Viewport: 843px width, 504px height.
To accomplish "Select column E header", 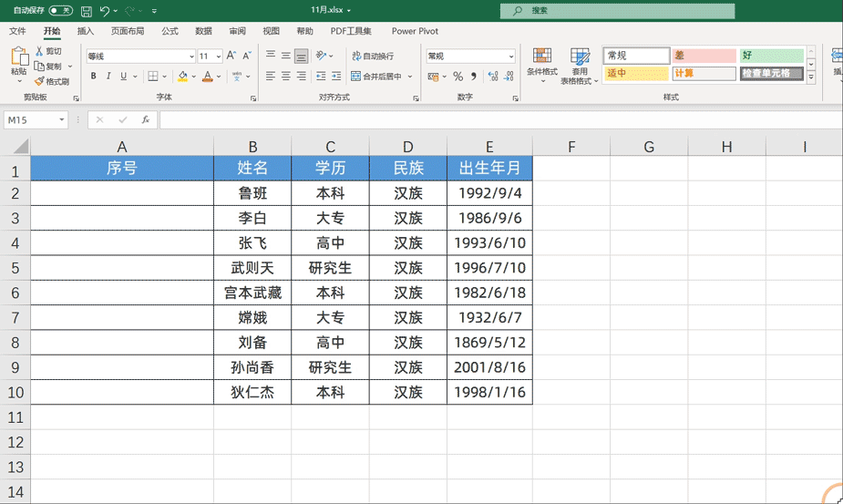I will pos(489,147).
